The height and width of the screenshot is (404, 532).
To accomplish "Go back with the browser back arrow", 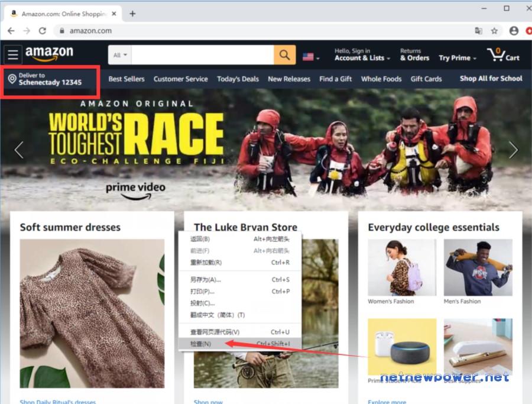I will (11, 31).
